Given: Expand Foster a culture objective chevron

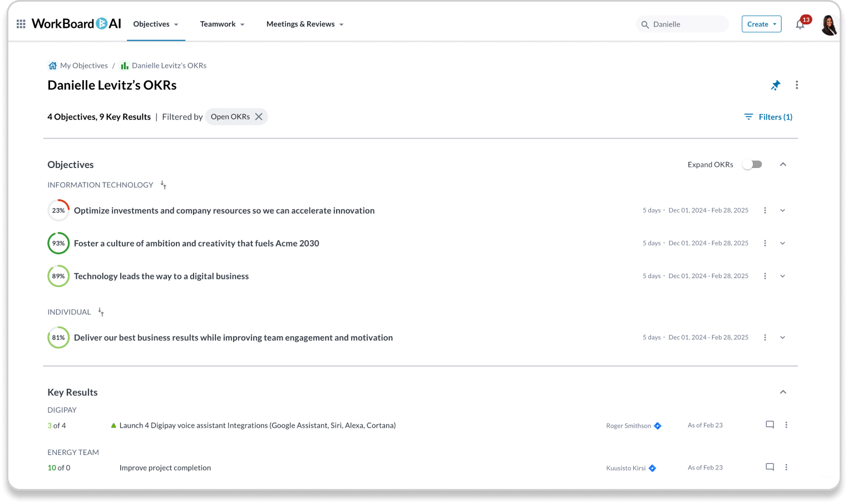Looking at the screenshot, I should (x=782, y=243).
